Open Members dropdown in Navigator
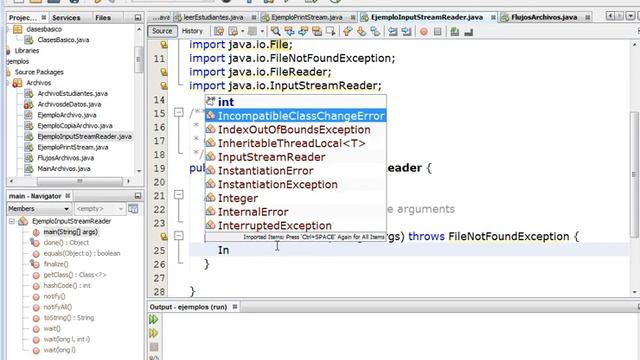640x360 pixels. tap(39, 209)
